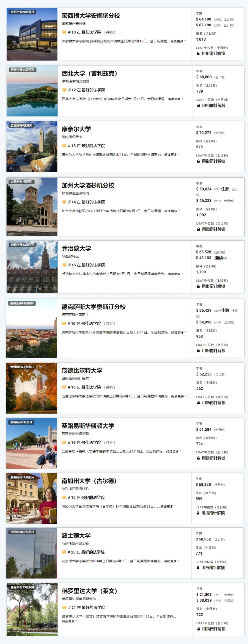This screenshot has width=248, height=644.
Task: Open 西北大学（普利兹克）school title
Action: click(89, 74)
